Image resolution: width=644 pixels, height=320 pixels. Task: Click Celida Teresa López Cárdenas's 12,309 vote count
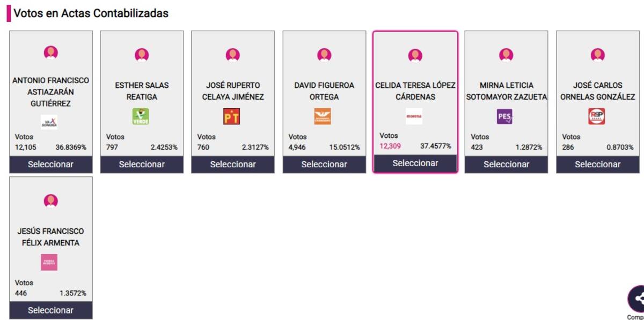391,146
